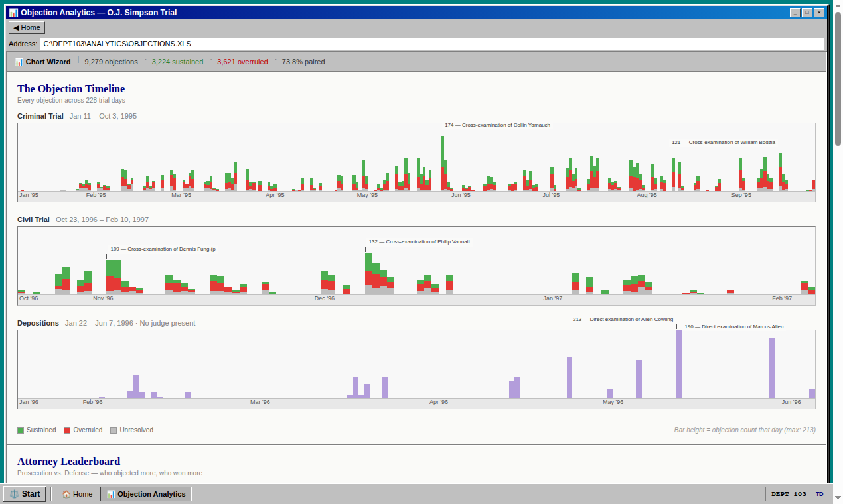Click the green Sustained legend swatch
The width and height of the screenshot is (843, 504).
point(21,430)
